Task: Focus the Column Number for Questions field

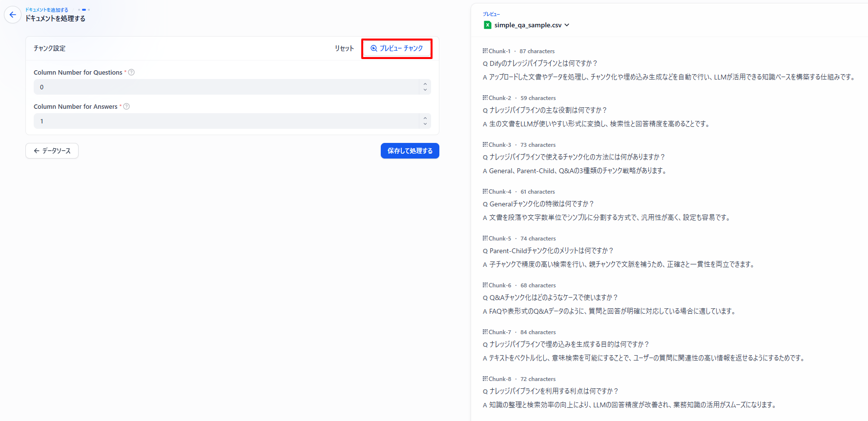Action: click(x=225, y=87)
